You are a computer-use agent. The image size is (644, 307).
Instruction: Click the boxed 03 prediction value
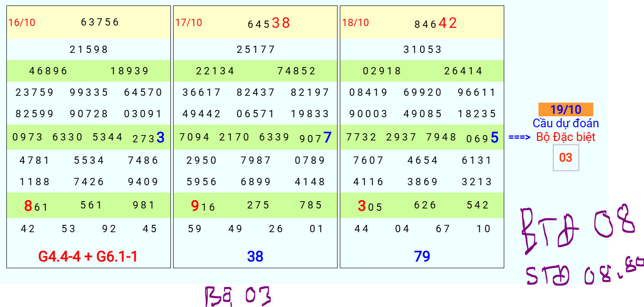click(x=565, y=157)
